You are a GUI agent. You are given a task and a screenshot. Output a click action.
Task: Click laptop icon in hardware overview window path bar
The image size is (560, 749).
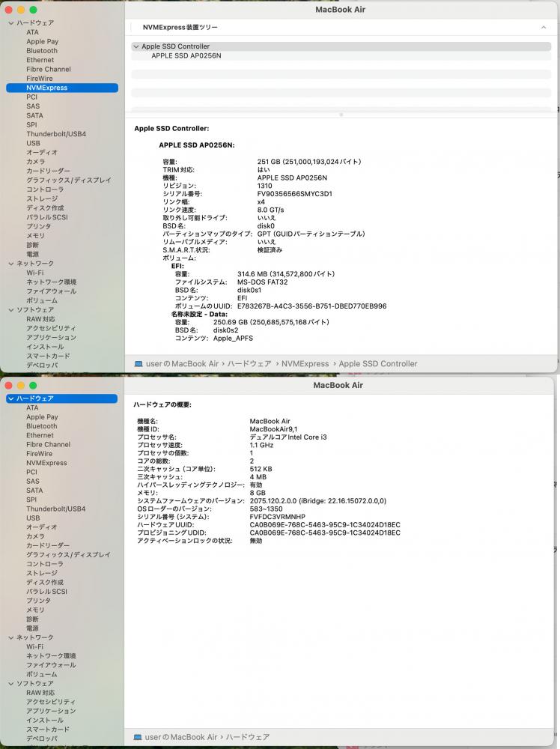[x=138, y=737]
